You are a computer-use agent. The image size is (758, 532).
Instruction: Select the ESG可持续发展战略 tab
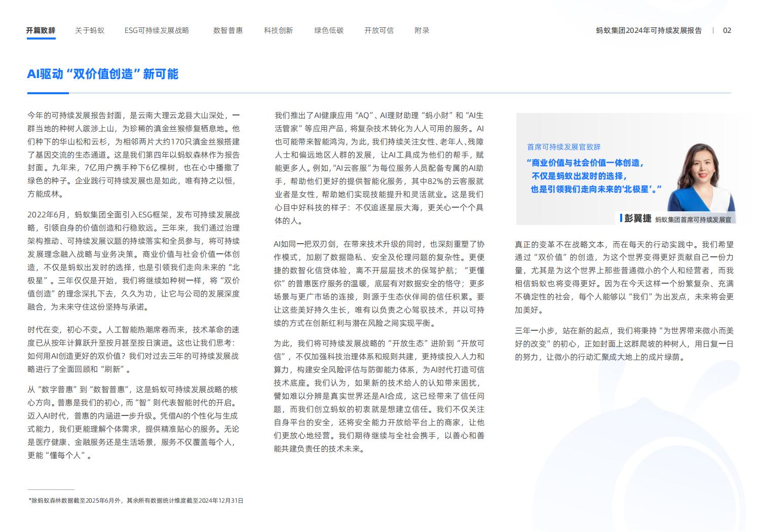tap(157, 30)
